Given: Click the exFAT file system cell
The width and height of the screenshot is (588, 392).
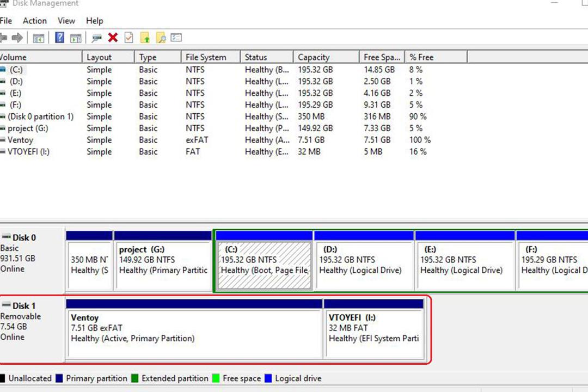Looking at the screenshot, I should (x=197, y=140).
